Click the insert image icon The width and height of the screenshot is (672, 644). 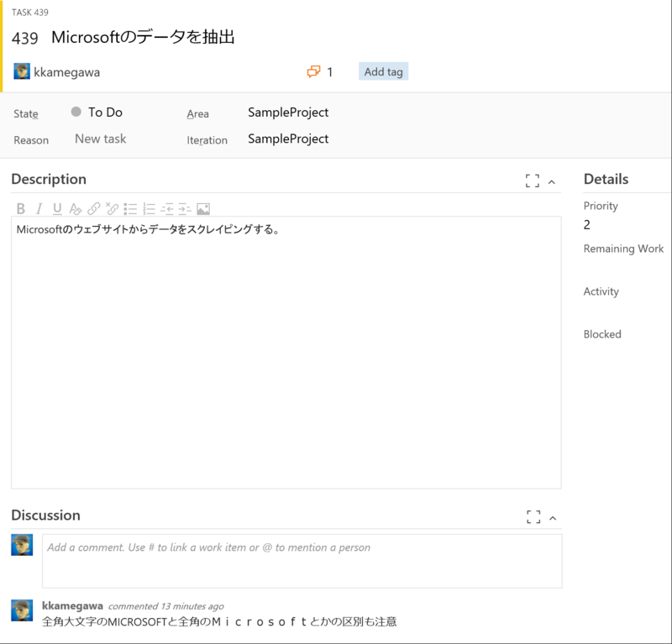pyautogui.click(x=203, y=209)
